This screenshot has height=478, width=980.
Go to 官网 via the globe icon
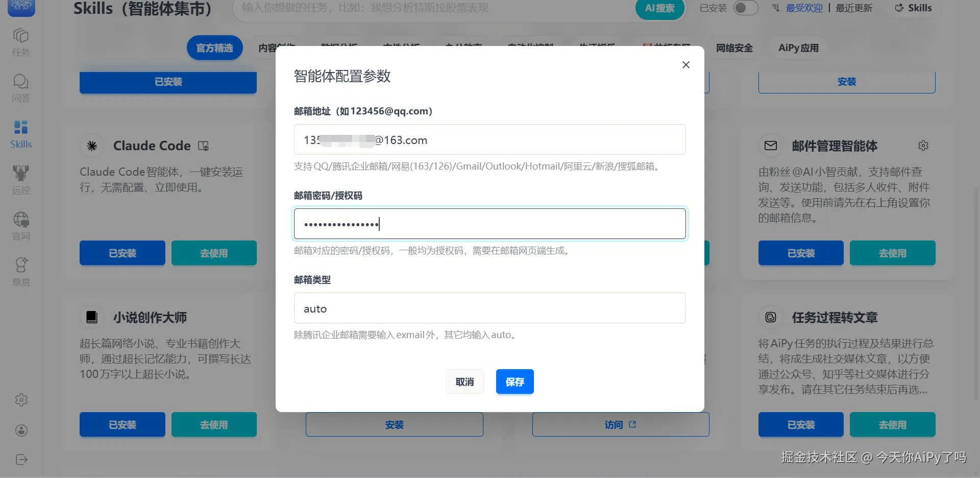pos(21,226)
